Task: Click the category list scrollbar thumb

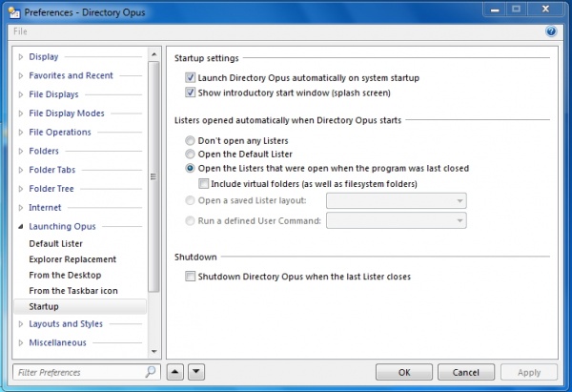Action: (x=153, y=176)
